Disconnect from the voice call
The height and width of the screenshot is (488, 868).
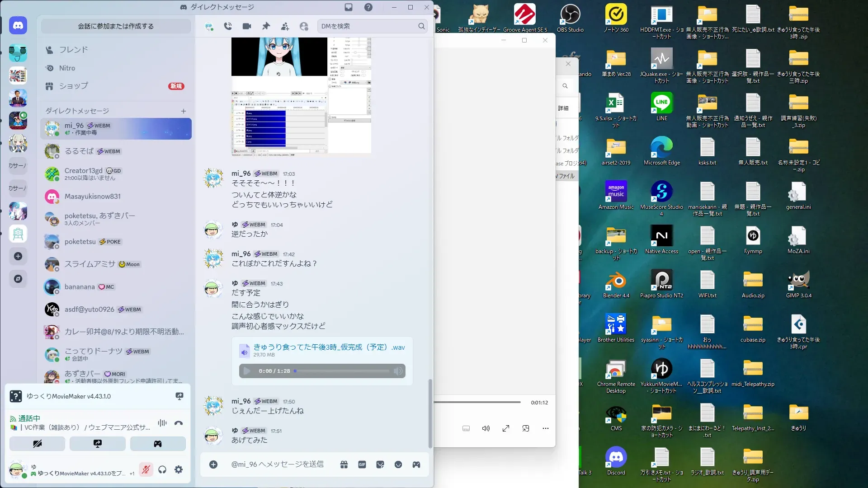coord(179,423)
